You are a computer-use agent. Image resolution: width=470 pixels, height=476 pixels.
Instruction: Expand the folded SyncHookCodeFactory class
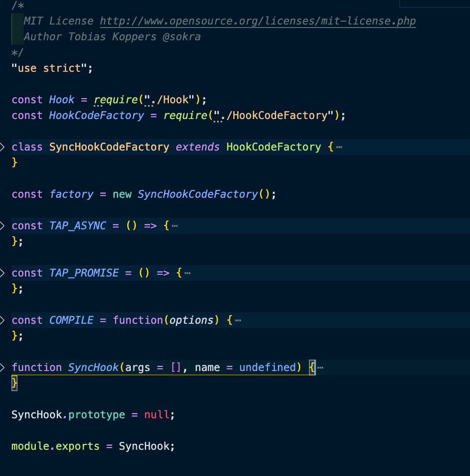pos(2,147)
